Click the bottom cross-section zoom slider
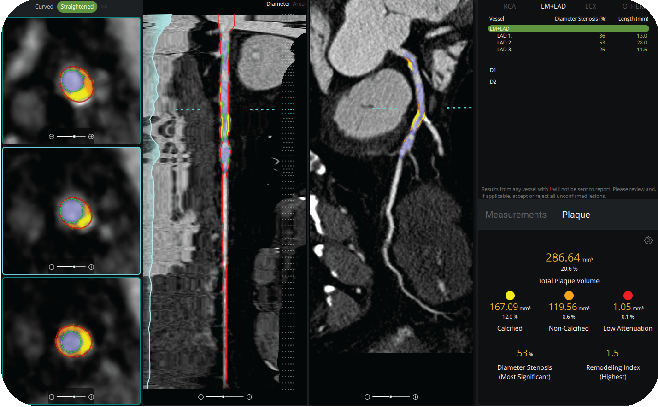Screen dimensions: 658x407 coord(71,397)
